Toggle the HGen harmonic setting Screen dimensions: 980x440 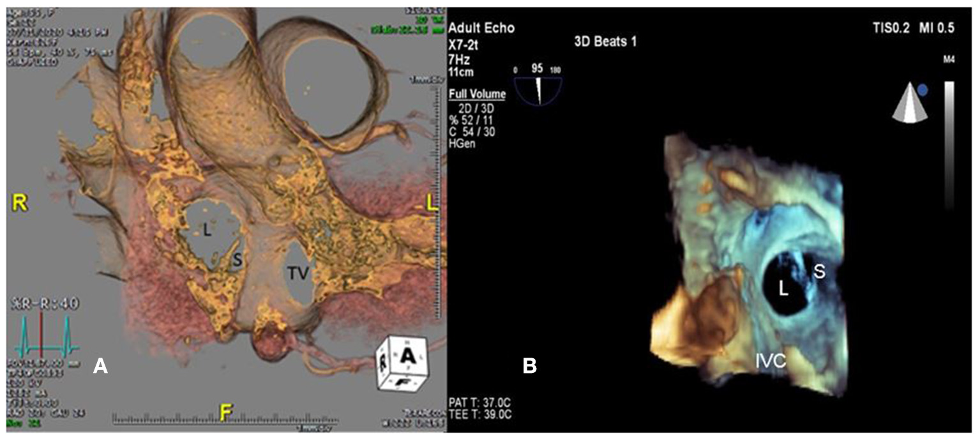464,144
